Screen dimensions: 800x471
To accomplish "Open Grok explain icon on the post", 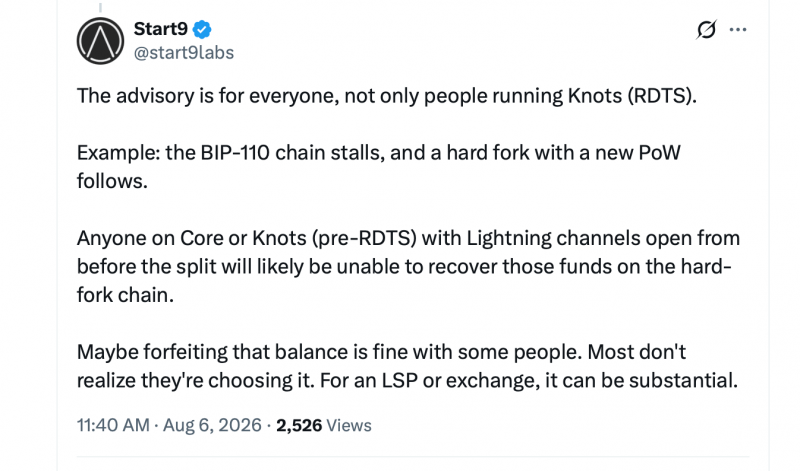I will (707, 30).
